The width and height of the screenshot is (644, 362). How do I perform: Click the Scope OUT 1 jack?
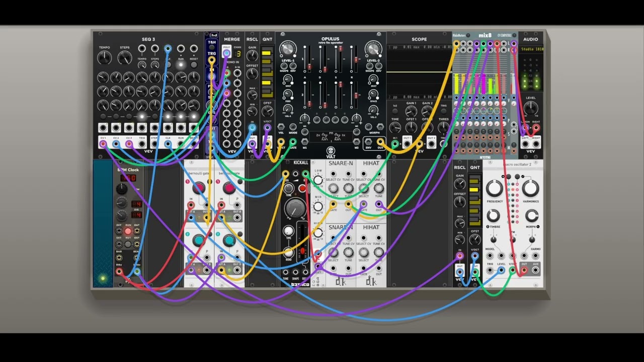point(407,144)
